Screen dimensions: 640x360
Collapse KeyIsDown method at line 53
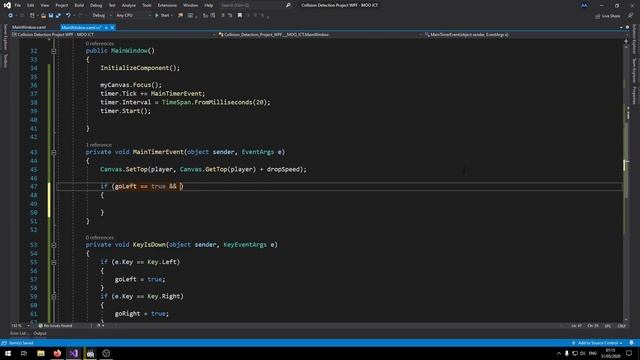point(53,245)
